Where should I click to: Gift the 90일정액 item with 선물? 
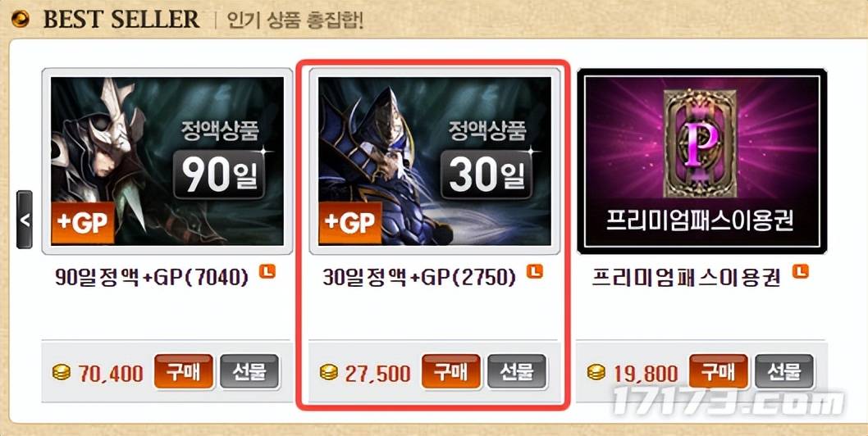tap(249, 372)
